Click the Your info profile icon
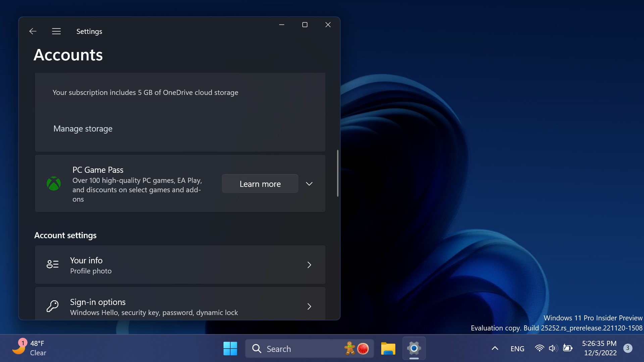Screen dimensions: 644x362 pos(53,265)
